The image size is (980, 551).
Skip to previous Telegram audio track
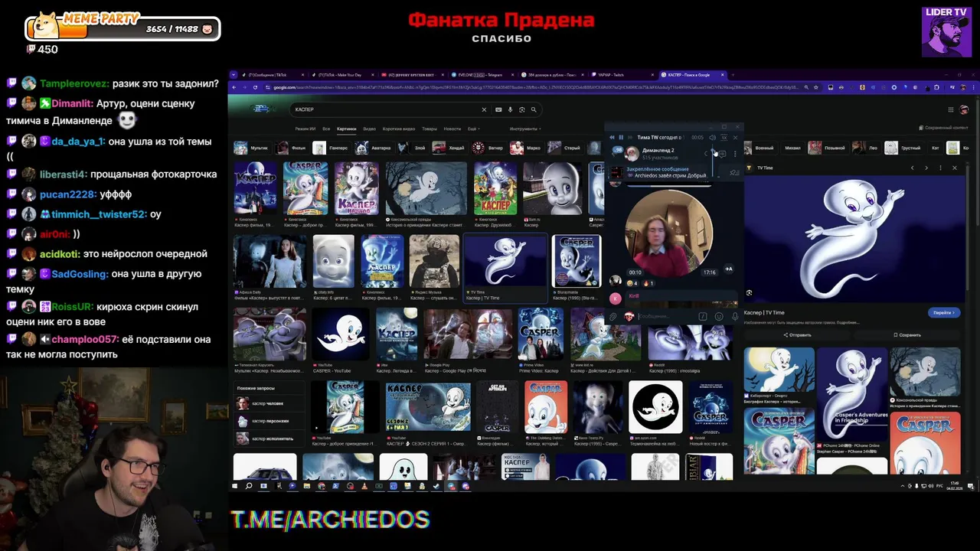pos(612,138)
